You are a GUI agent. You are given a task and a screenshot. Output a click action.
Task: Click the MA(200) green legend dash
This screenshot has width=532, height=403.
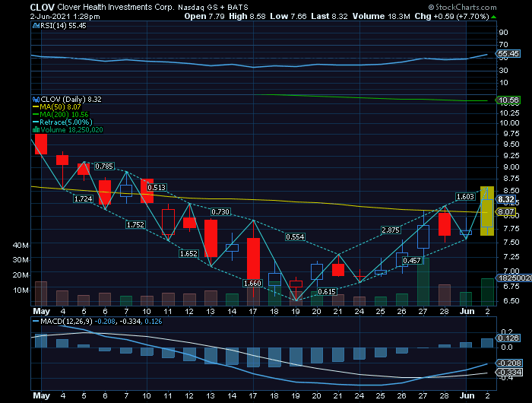tap(36, 114)
